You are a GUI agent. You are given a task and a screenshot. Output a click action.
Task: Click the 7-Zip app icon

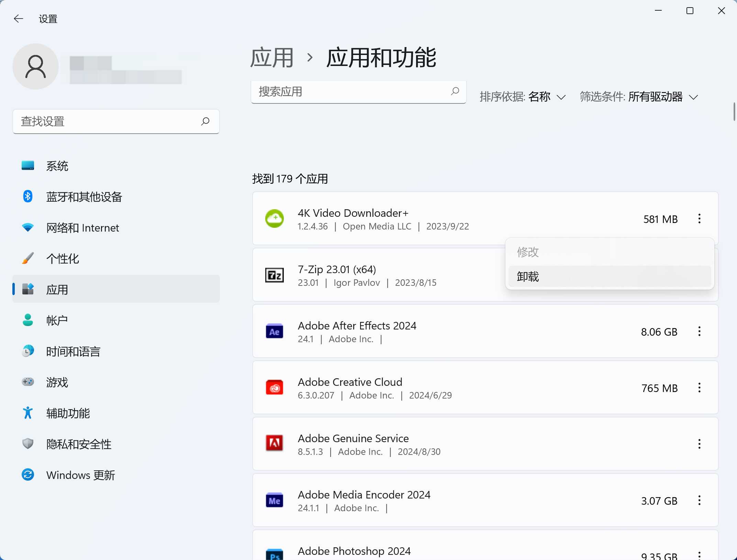275,275
